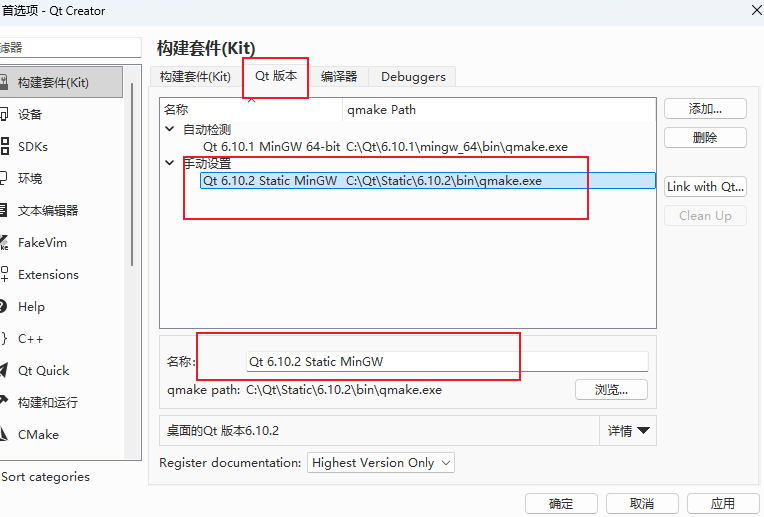764x517 pixels.
Task: Open the 构建套件(Kit) category label
Action: point(54,82)
